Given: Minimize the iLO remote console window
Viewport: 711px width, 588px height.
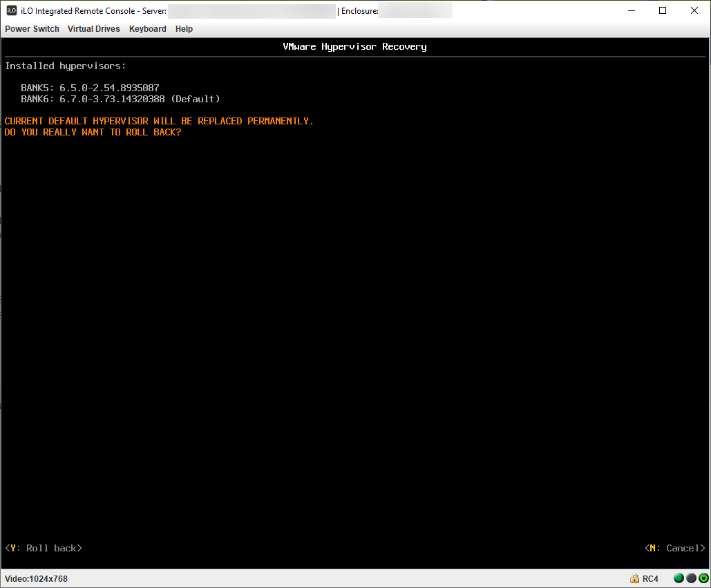Looking at the screenshot, I should 631,10.
